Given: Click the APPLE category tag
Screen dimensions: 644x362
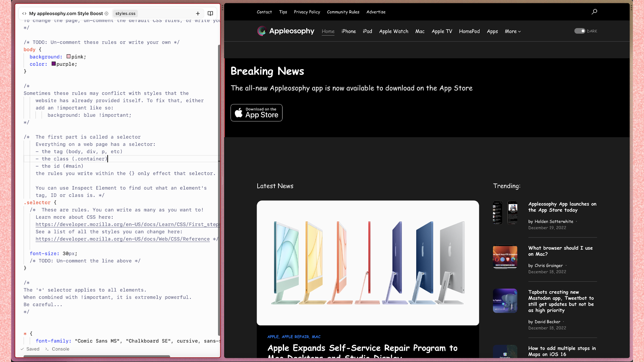Looking at the screenshot, I should (x=273, y=337).
